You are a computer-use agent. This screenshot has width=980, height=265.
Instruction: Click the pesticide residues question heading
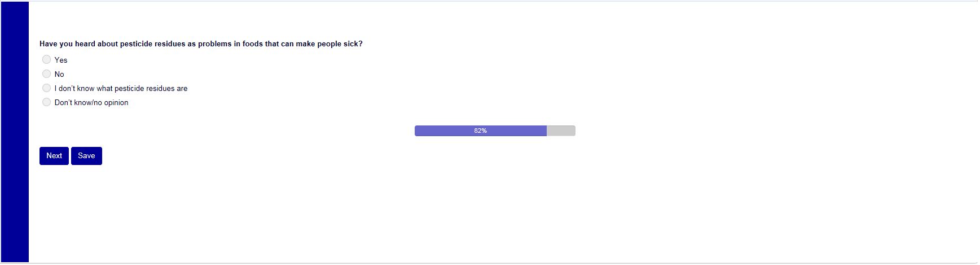(201, 44)
